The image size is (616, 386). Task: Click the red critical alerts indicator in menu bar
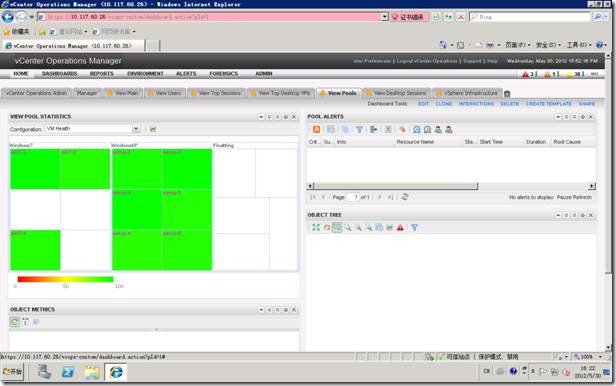coord(528,74)
